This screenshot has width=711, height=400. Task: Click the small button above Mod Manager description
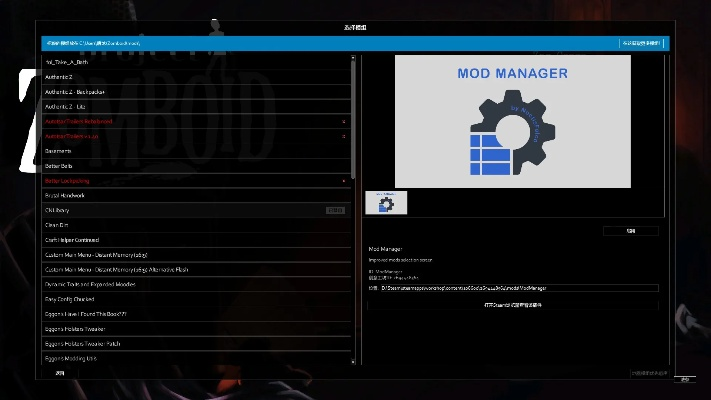point(630,231)
